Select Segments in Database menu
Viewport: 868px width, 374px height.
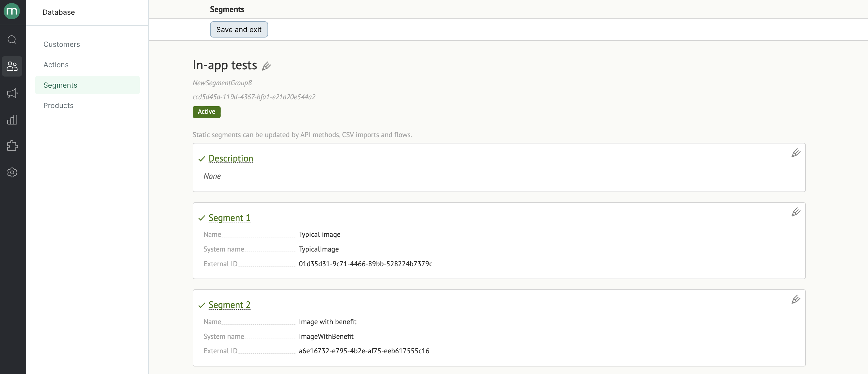[x=87, y=85]
